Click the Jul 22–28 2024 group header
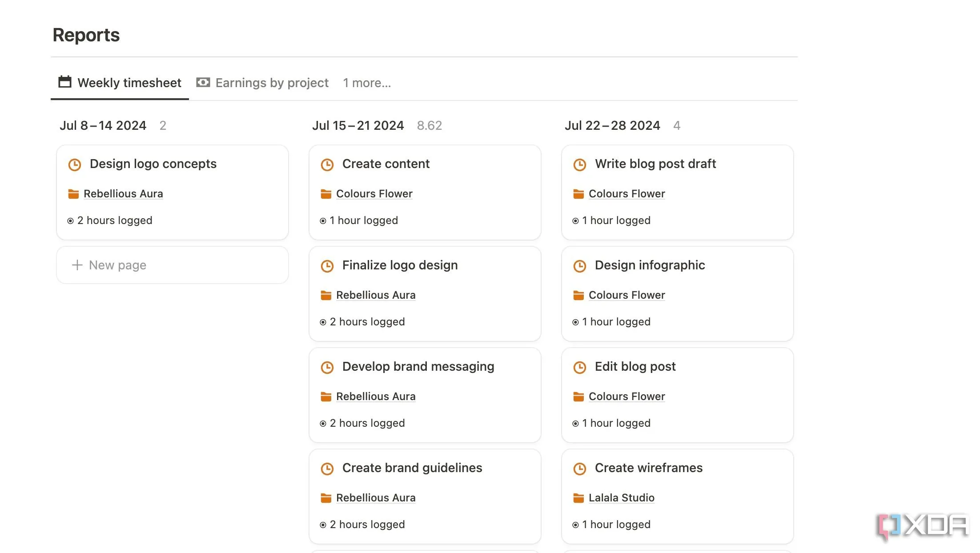The height and width of the screenshot is (553, 980). 612,125
